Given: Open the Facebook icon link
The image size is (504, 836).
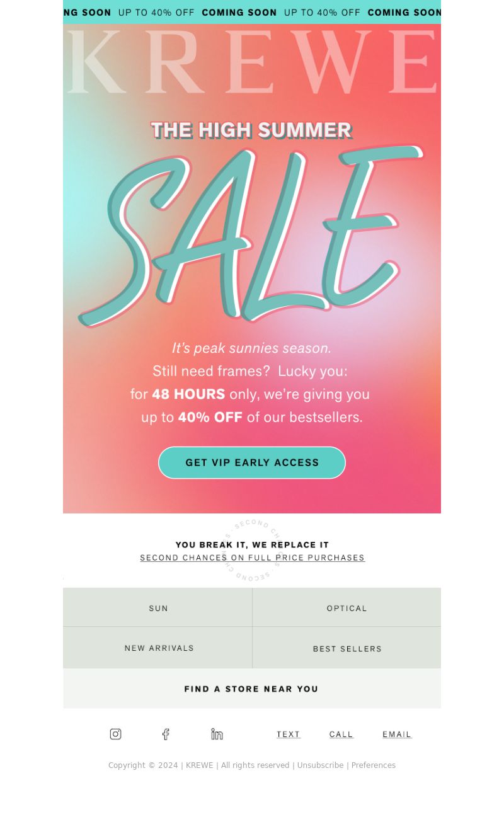Looking at the screenshot, I should (166, 734).
